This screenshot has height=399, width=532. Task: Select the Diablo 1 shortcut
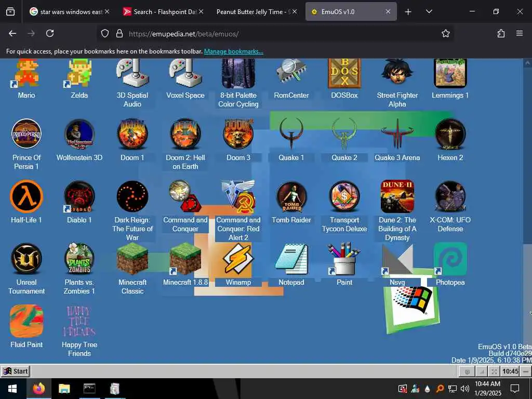(79, 196)
